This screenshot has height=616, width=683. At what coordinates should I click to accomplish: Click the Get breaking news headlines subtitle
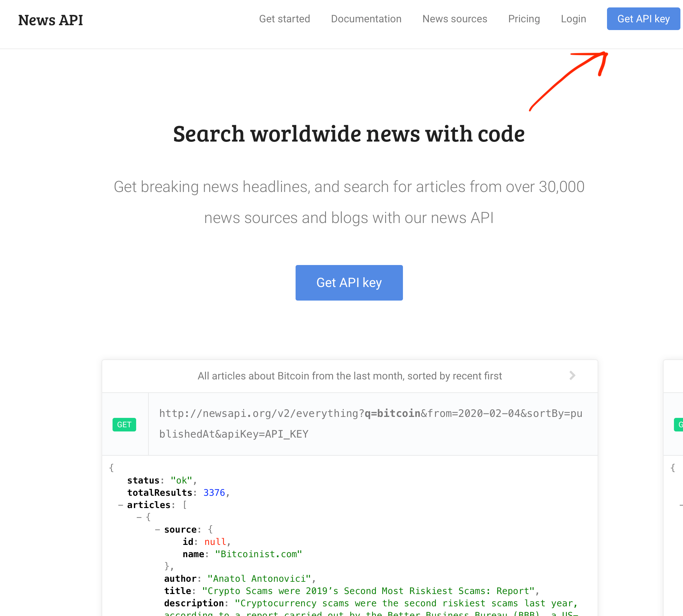click(x=349, y=202)
